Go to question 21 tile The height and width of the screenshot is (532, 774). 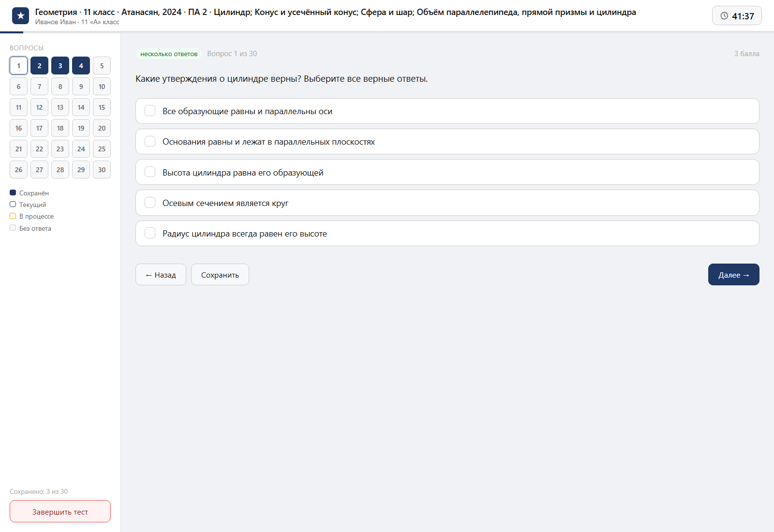point(18,149)
